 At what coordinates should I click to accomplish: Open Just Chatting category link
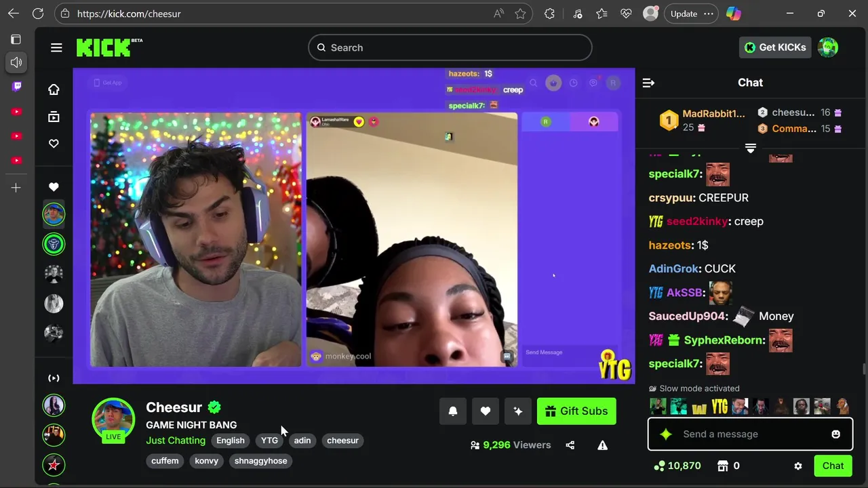pos(176,441)
